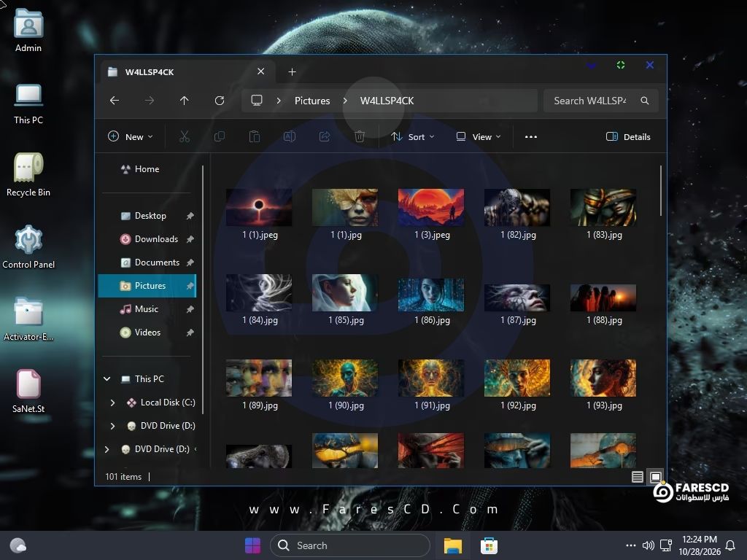Click the Delete trash icon
The height and width of the screenshot is (560, 747).
(x=360, y=136)
